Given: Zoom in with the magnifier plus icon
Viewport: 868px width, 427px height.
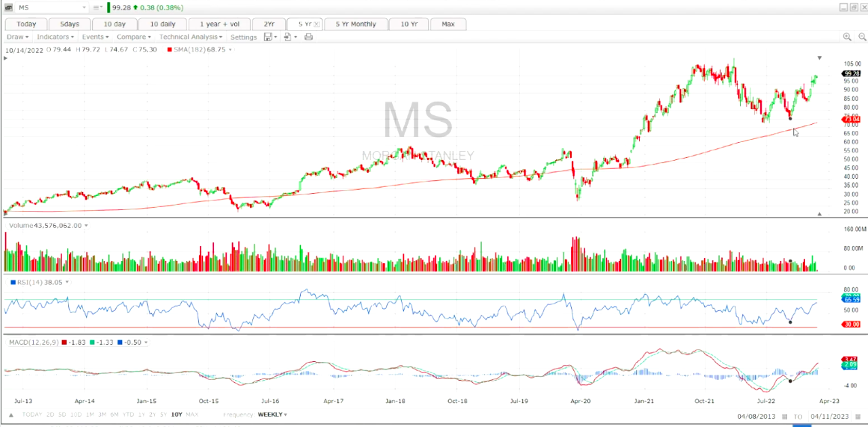Looking at the screenshot, I should pos(847,37).
